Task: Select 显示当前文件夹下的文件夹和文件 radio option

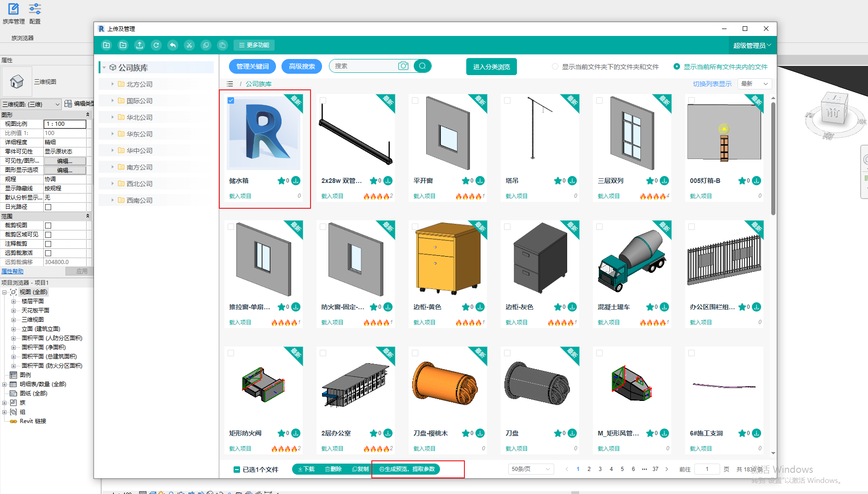Action: click(555, 67)
